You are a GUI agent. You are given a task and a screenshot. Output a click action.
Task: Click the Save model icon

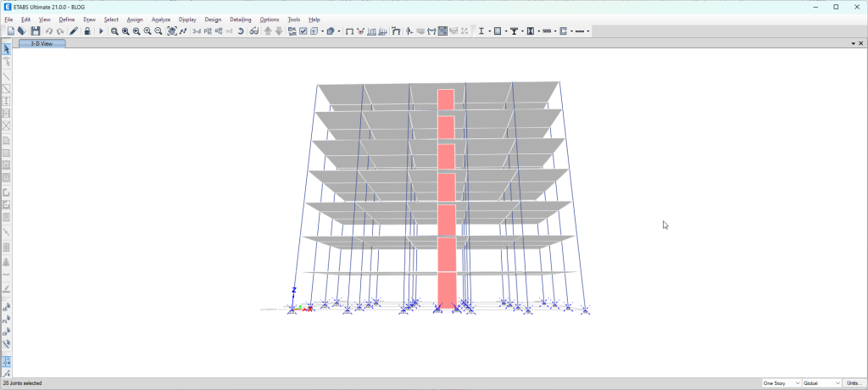pyautogui.click(x=36, y=31)
